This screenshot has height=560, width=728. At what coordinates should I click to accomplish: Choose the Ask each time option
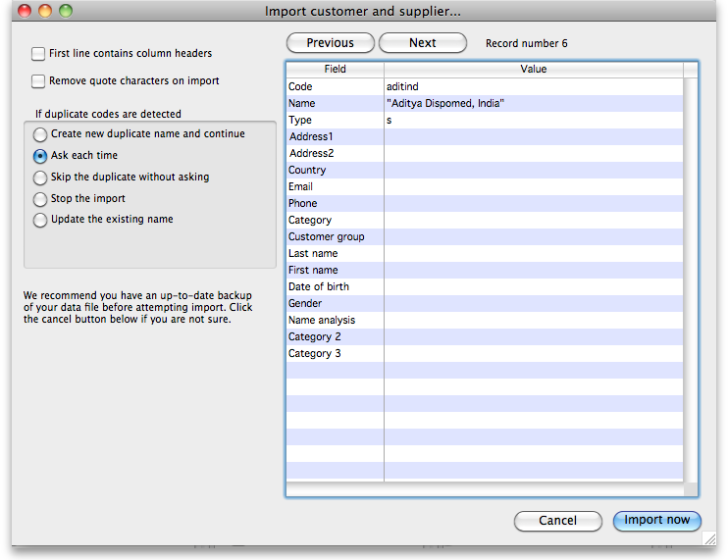point(40,156)
